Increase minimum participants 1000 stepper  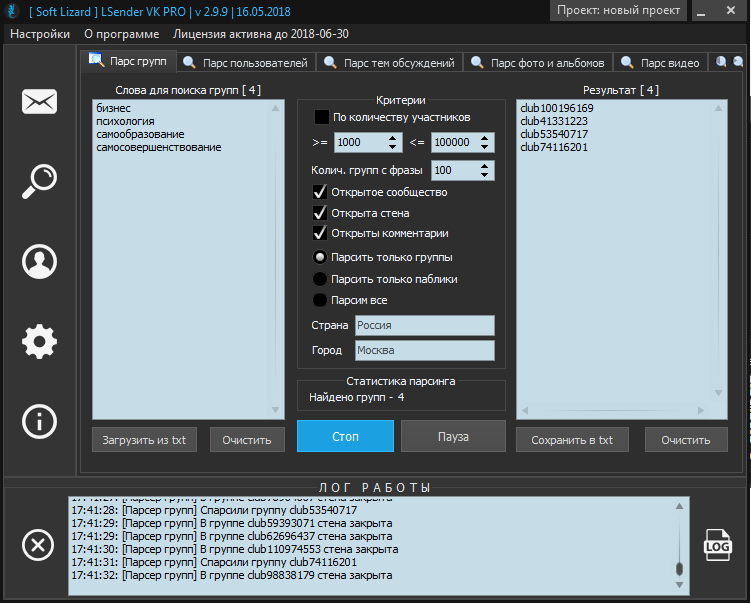coord(392,138)
